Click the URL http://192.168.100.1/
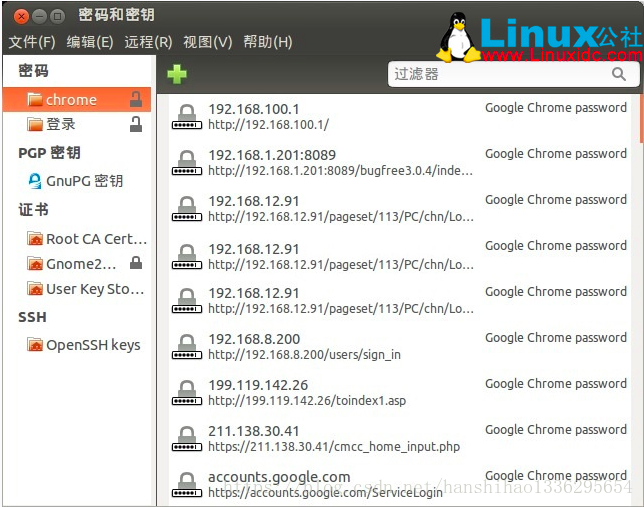Screen dimensions: 644x507 pyautogui.click(x=269, y=124)
